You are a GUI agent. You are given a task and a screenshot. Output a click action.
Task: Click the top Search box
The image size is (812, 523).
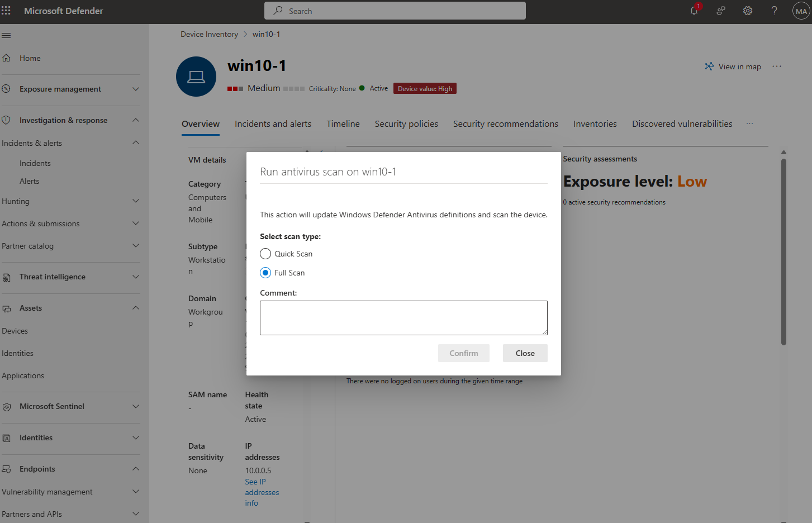tap(395, 11)
